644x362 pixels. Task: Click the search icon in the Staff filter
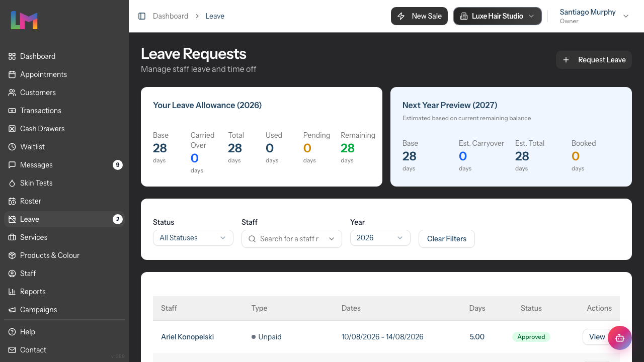coord(252,239)
